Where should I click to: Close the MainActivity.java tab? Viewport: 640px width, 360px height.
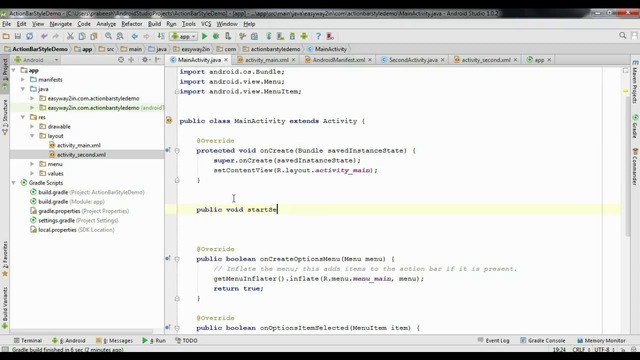coord(226,60)
